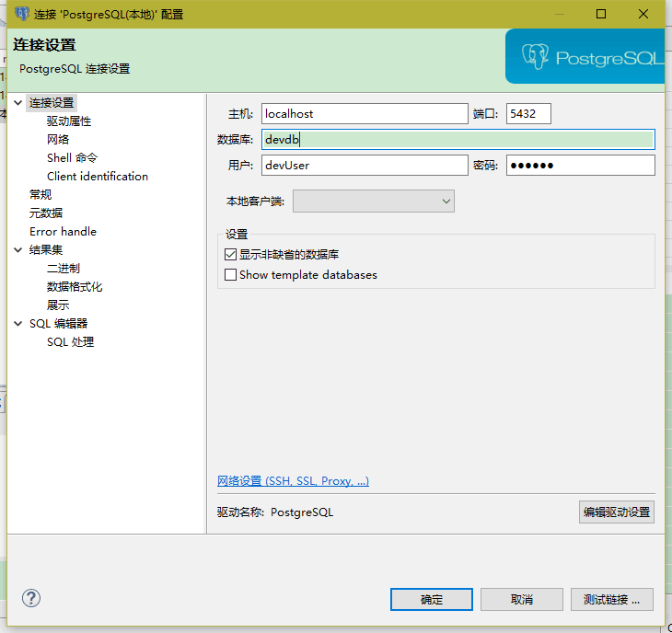The height and width of the screenshot is (633, 672).
Task: Maximize the connection config window
Action: pos(601,14)
